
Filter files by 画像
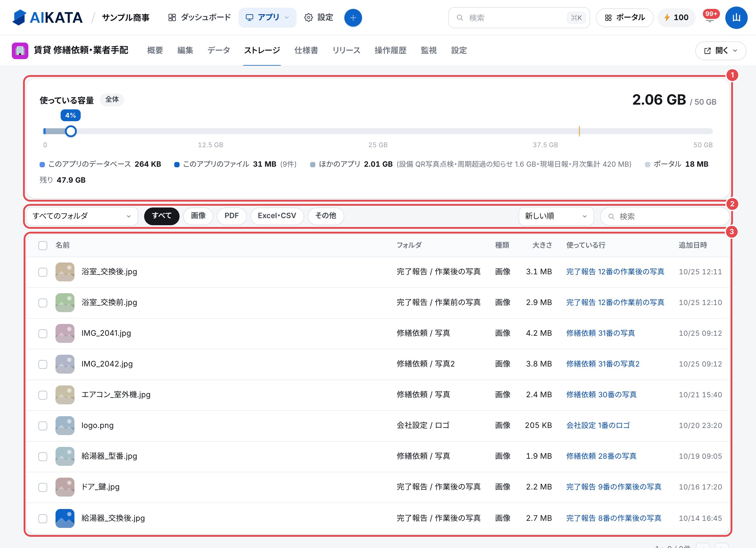tap(198, 216)
